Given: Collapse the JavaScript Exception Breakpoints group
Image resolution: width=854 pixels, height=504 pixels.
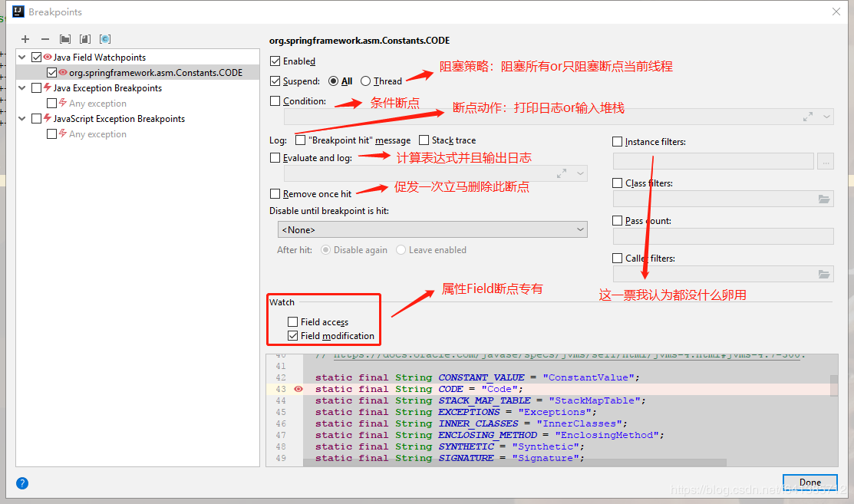Looking at the screenshot, I should [22, 119].
